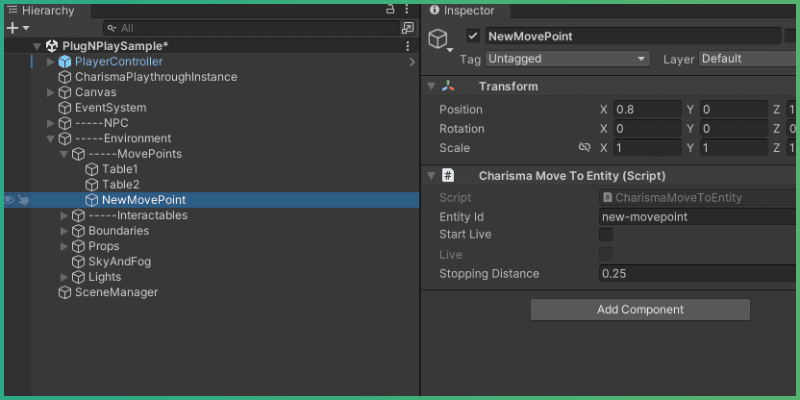800x400 pixels.
Task: Collapse the Transform component foldout
Action: click(x=431, y=86)
